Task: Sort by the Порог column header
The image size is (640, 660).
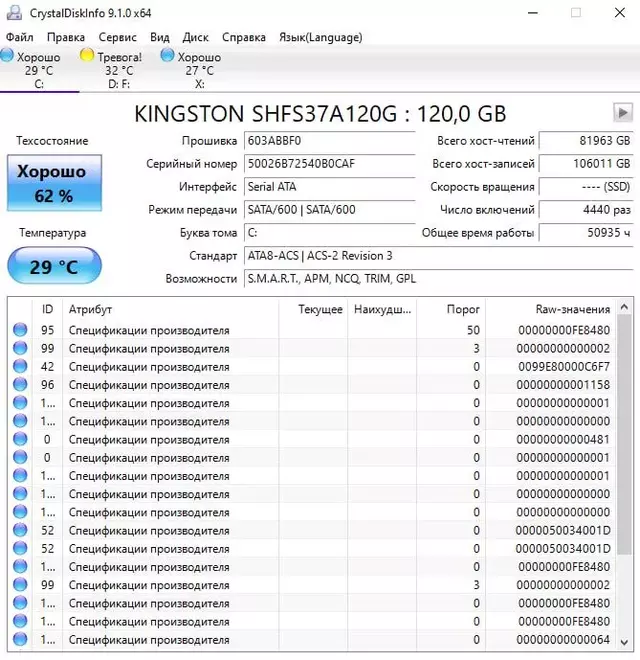Action: coord(451,309)
